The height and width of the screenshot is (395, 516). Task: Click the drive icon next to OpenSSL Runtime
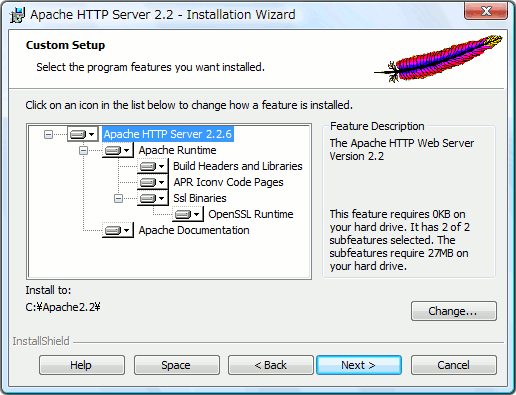coord(187,214)
